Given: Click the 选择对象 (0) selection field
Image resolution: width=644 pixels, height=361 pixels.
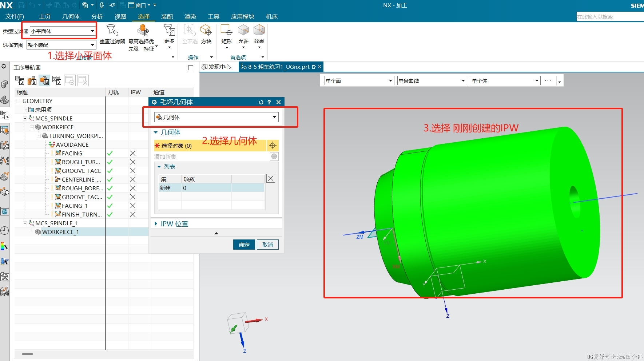Looking at the screenshot, I should pyautogui.click(x=210, y=146).
